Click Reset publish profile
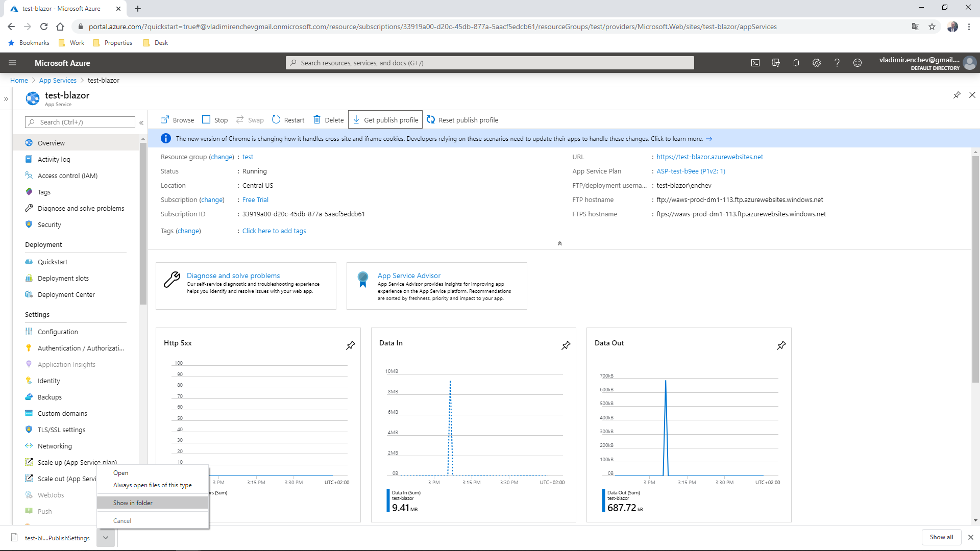Image resolution: width=980 pixels, height=551 pixels. point(462,120)
